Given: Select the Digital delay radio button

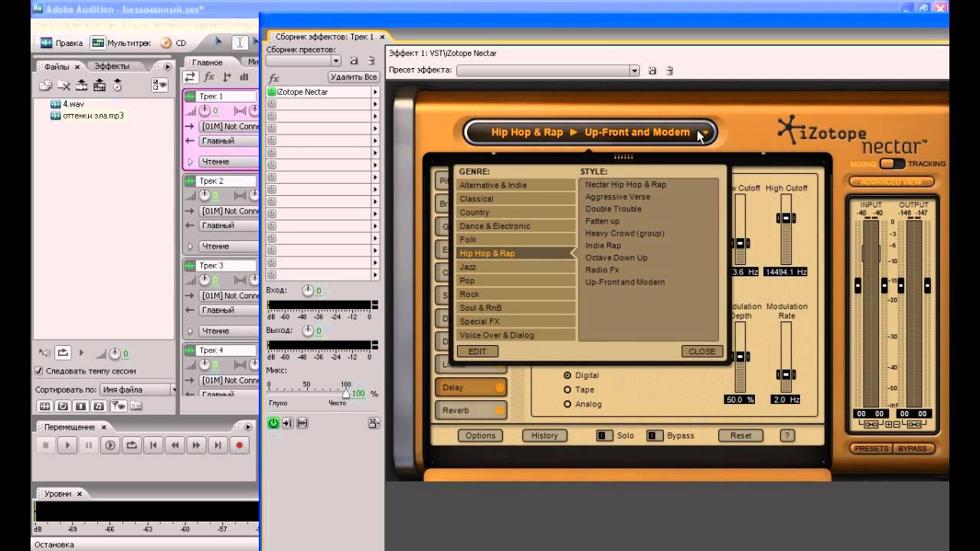Looking at the screenshot, I should (x=567, y=375).
